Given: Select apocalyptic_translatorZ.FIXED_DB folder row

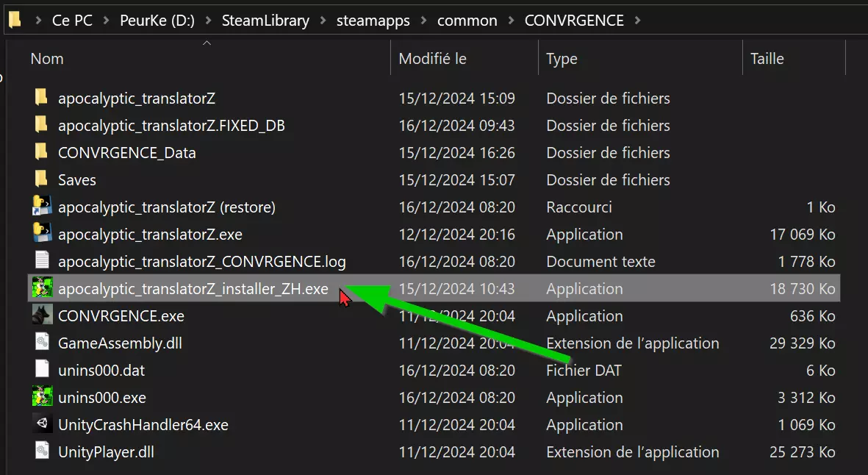Looking at the screenshot, I should [x=171, y=126].
